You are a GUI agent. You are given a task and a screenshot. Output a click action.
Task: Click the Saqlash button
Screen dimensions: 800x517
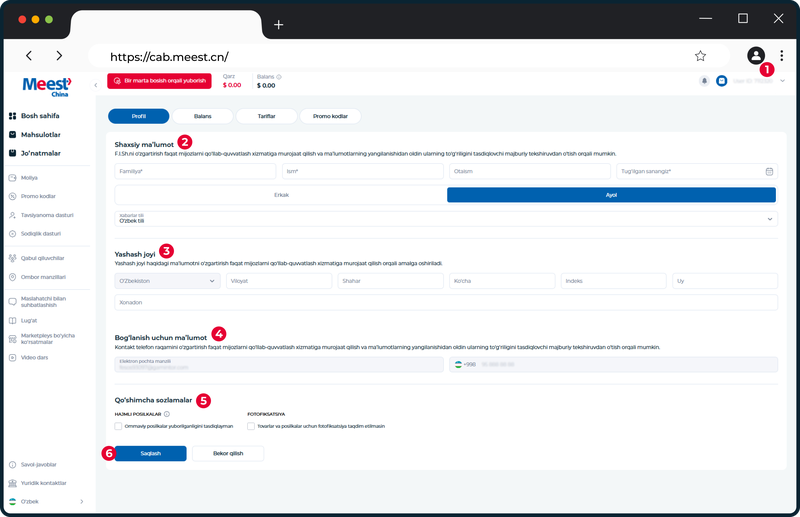tap(151, 453)
